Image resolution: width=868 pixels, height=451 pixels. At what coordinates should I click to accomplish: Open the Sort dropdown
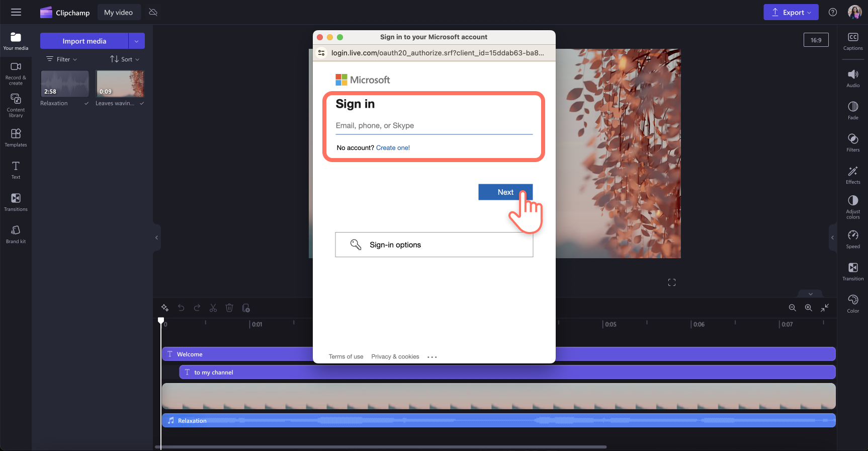point(125,59)
